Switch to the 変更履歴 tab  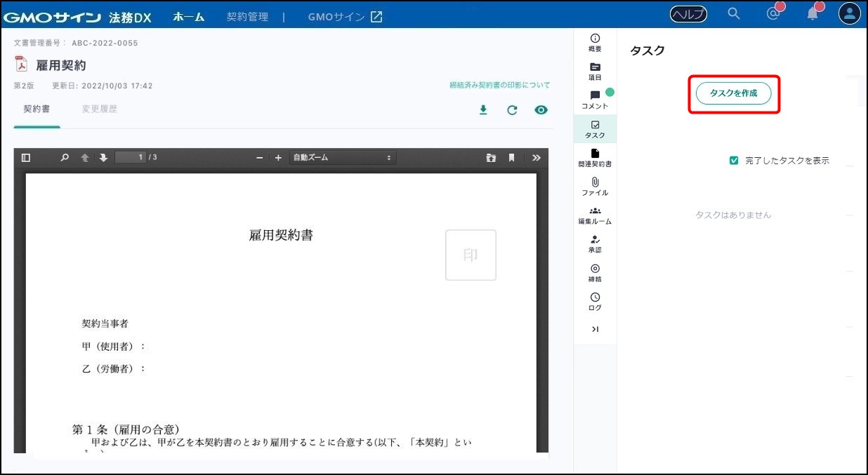click(x=99, y=109)
